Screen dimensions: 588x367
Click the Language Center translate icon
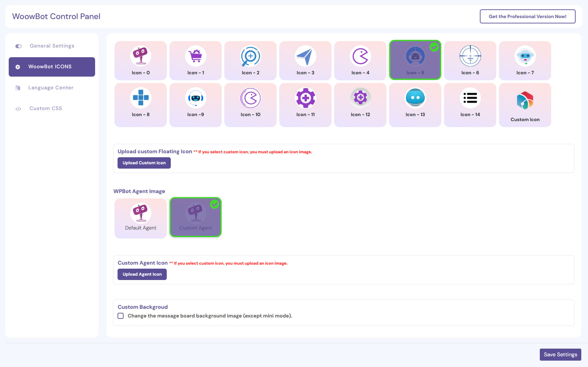click(18, 88)
